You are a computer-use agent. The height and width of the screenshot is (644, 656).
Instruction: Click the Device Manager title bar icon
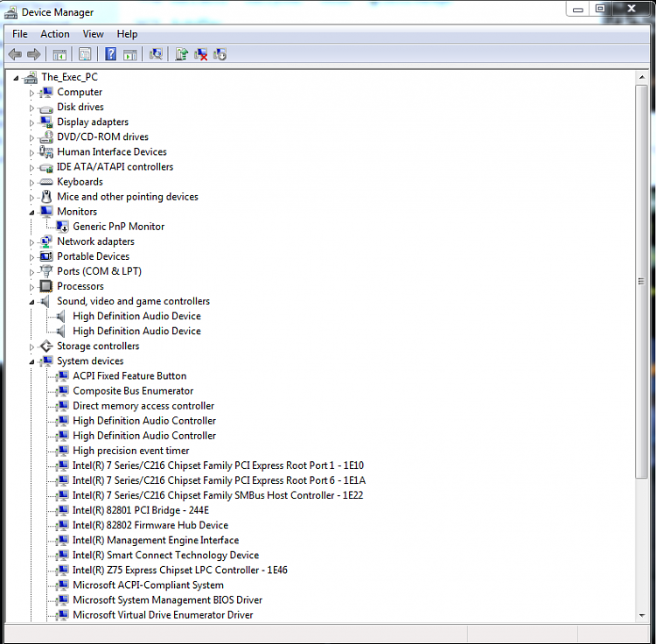pos(10,12)
